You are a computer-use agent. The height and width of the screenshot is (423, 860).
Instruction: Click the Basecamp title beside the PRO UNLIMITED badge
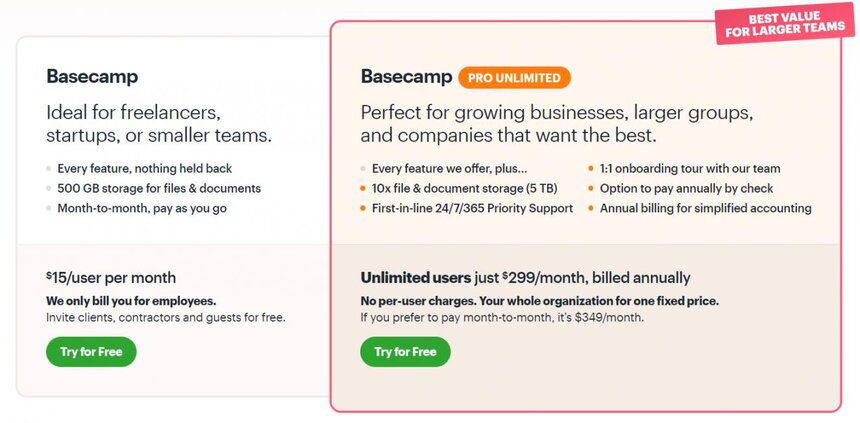[406, 77]
